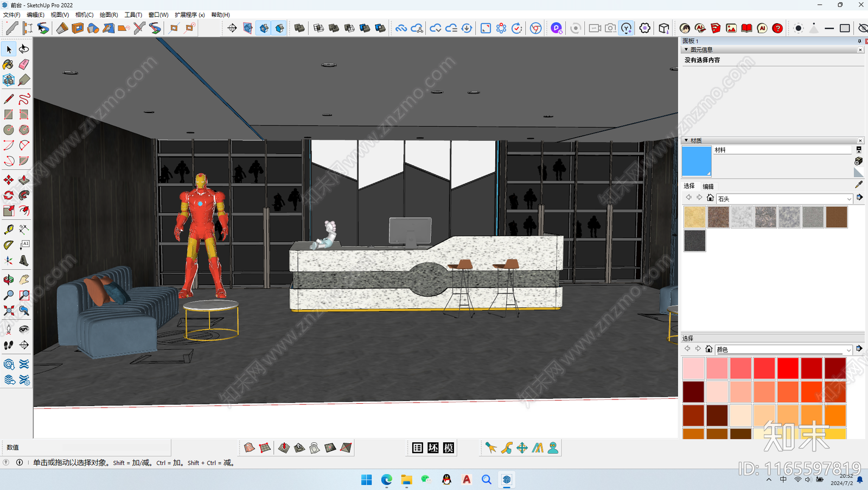Click the Make Component tool
The height and width of the screenshot is (490, 868).
[x=9, y=80]
